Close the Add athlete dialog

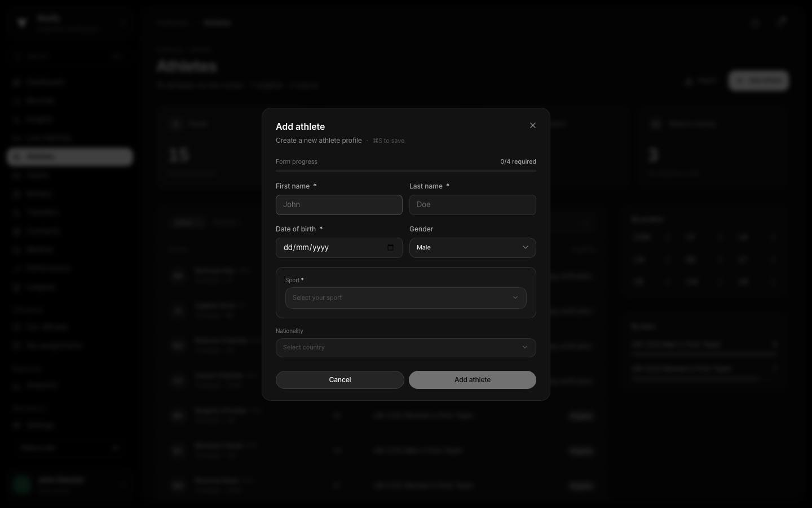(533, 125)
